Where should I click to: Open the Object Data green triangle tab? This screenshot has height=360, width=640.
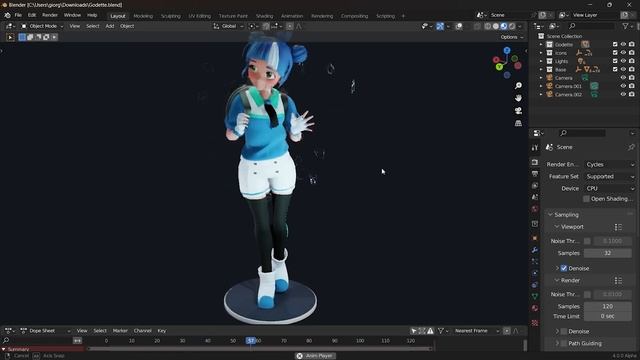[x=535, y=296]
